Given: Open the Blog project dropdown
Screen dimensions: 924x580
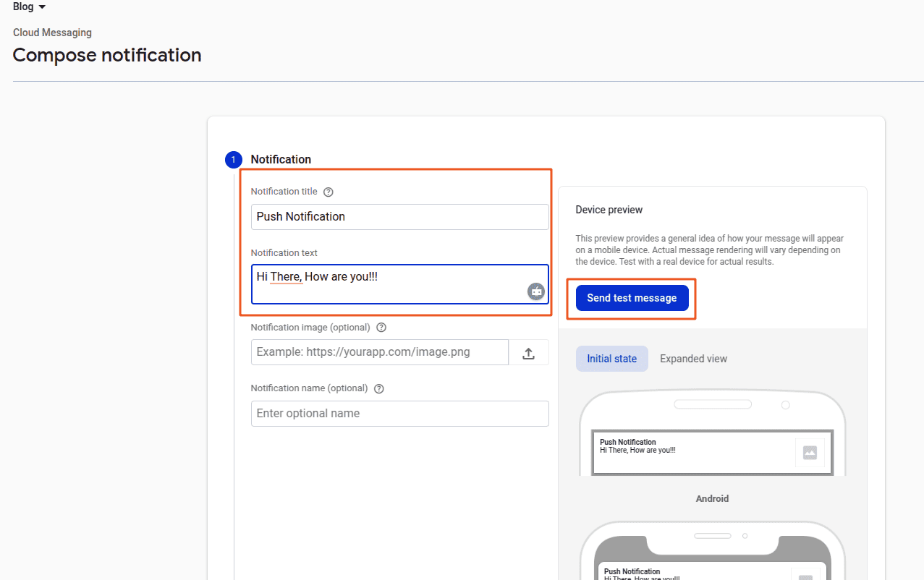Looking at the screenshot, I should tap(29, 7).
